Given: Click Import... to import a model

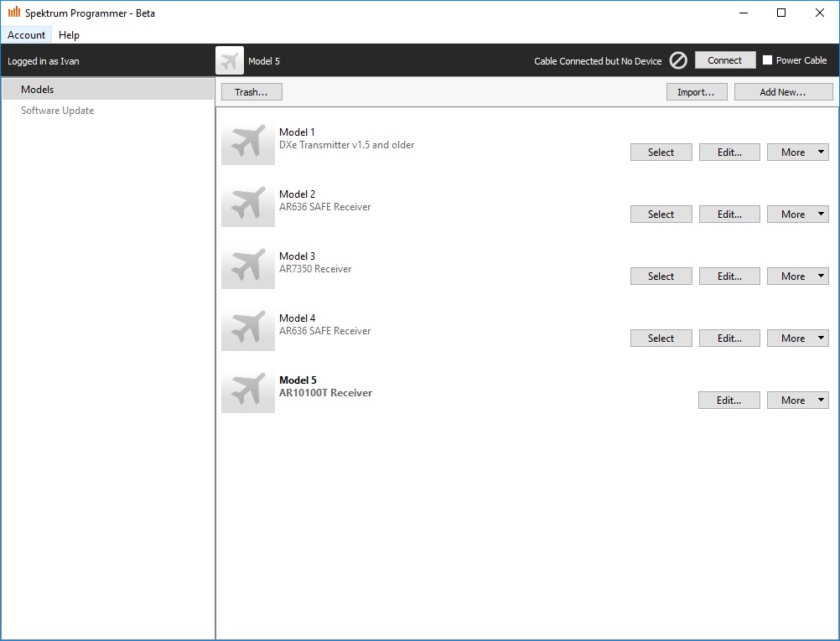Looking at the screenshot, I should (696, 92).
